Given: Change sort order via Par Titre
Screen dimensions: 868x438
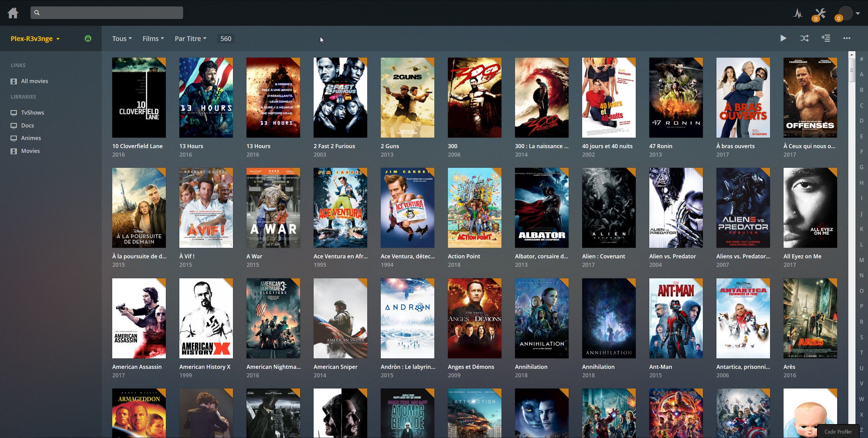Looking at the screenshot, I should click(x=190, y=39).
